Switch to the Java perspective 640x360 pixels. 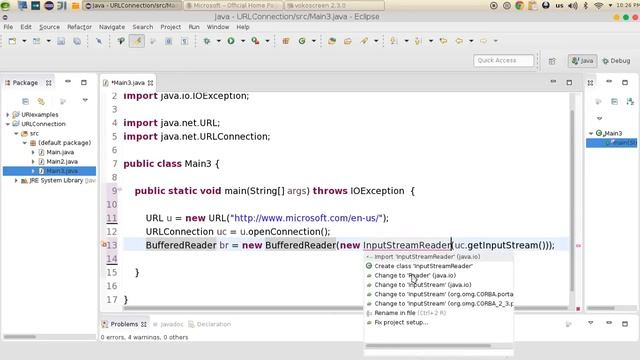click(x=582, y=61)
